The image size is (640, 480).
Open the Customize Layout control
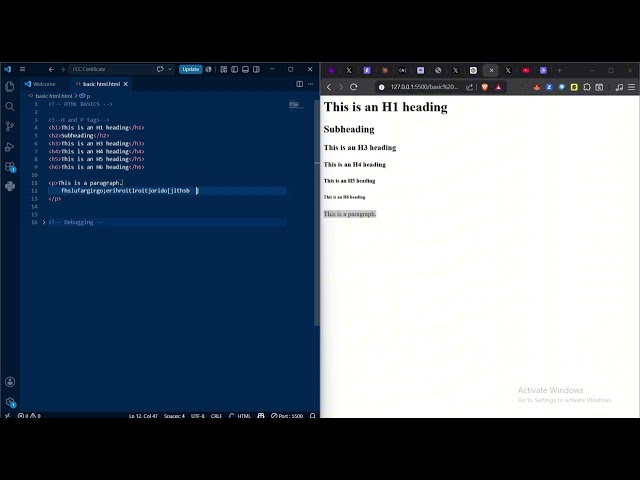point(224,69)
